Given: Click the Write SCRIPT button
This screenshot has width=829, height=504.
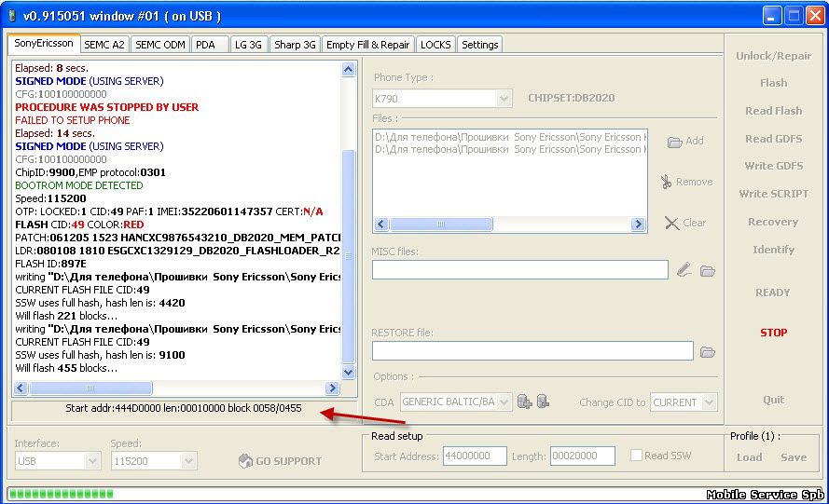Looking at the screenshot, I should (773, 194).
